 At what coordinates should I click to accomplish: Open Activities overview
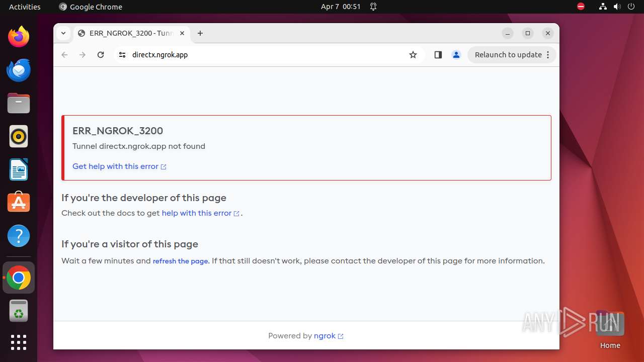click(x=25, y=7)
